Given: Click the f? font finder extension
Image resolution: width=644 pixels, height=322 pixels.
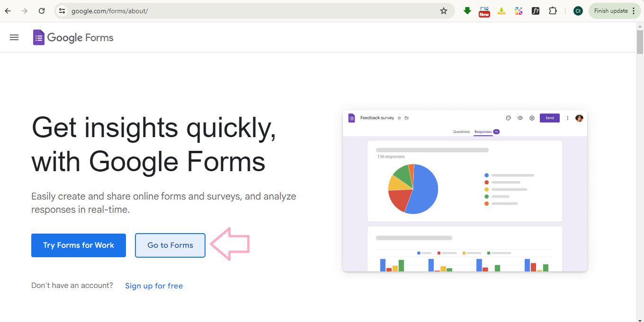Looking at the screenshot, I should (x=536, y=11).
